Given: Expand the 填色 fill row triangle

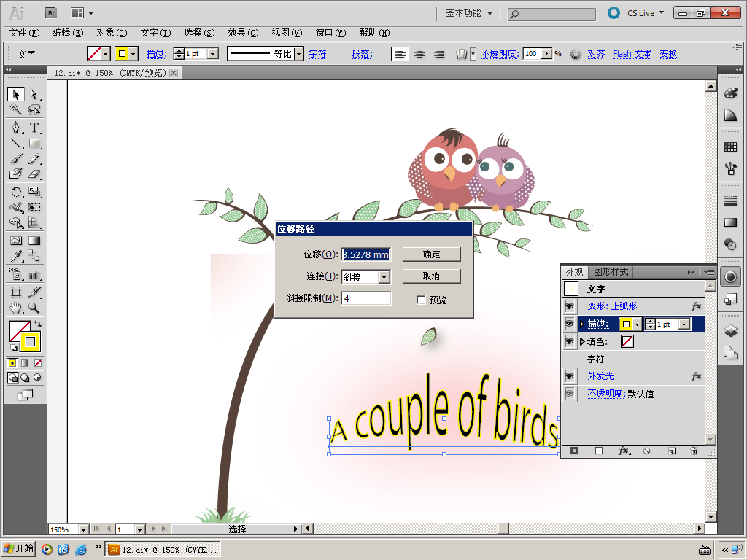Looking at the screenshot, I should [581, 341].
